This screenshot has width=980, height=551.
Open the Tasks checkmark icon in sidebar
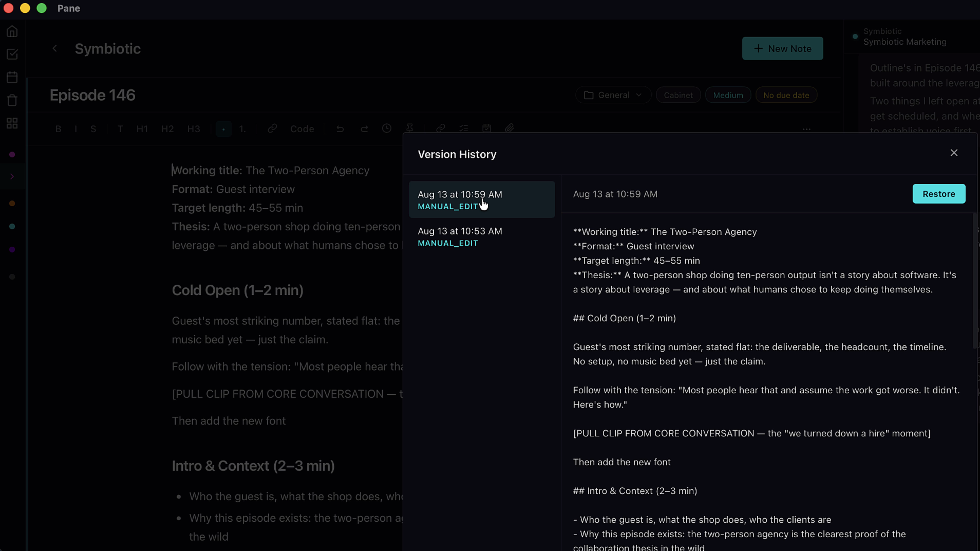12,54
